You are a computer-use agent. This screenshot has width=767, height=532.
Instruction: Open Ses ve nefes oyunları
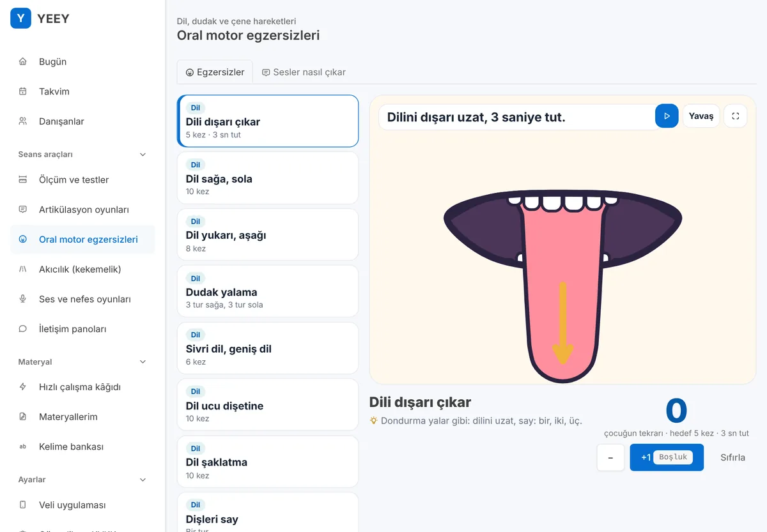click(83, 299)
